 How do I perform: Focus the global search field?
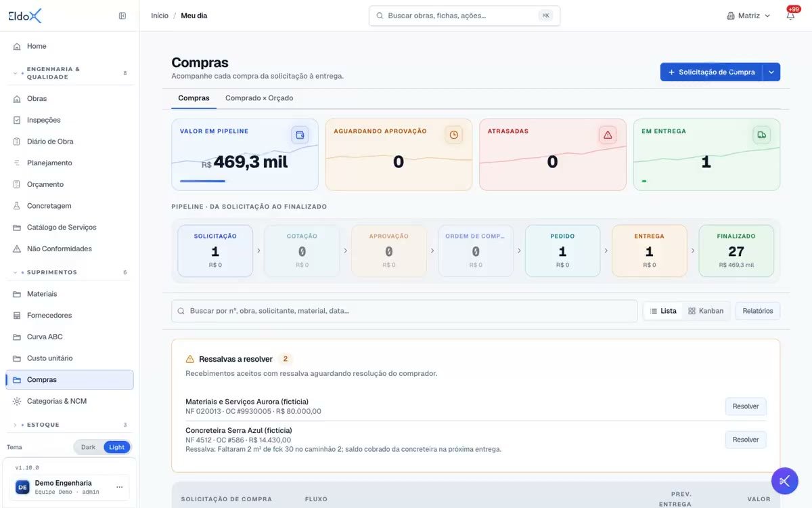point(464,16)
